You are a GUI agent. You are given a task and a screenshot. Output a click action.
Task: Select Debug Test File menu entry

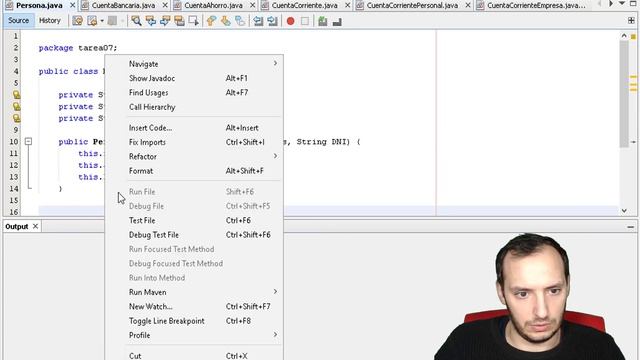point(194,235)
